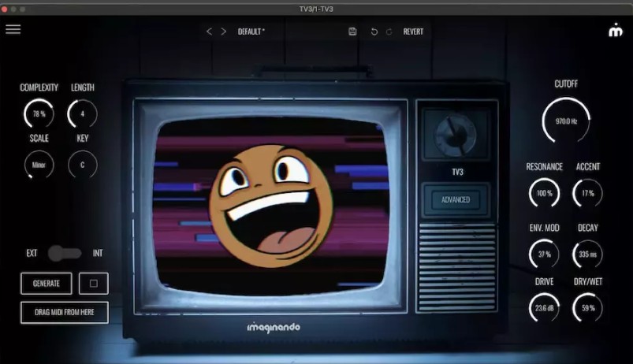Click the smiley face on TV screen
This screenshot has width=633, height=364.
[x=271, y=206]
